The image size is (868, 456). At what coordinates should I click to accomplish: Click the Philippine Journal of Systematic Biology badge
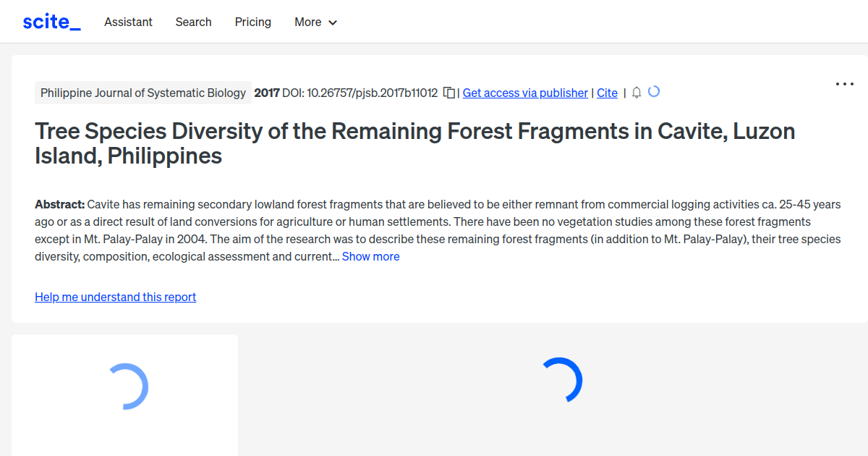(142, 93)
